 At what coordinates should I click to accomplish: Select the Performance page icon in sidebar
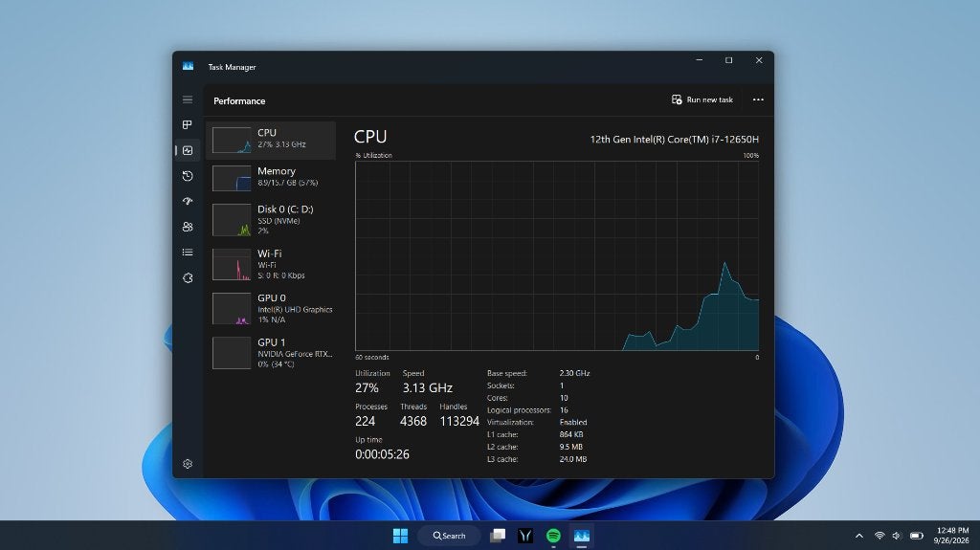coord(188,150)
